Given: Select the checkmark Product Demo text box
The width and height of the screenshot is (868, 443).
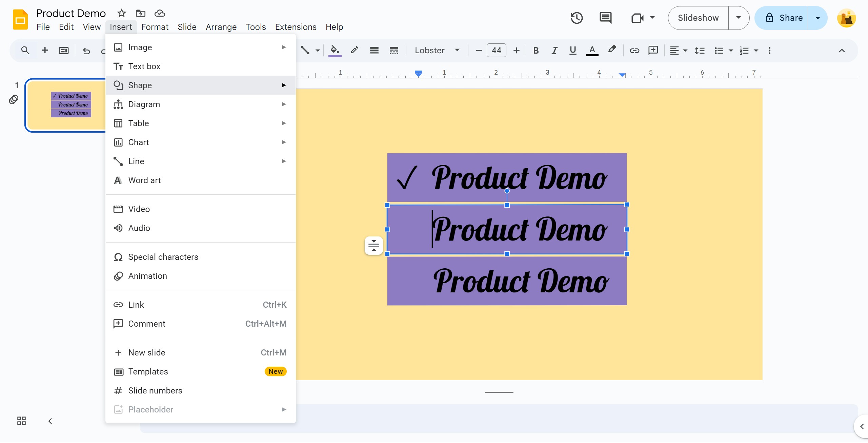Looking at the screenshot, I should (507, 177).
